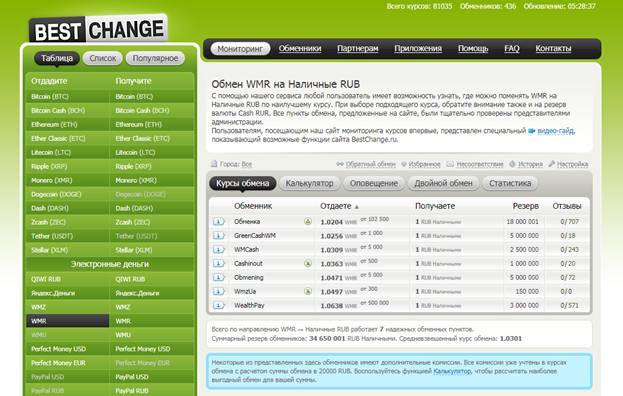The width and height of the screenshot is (623, 396).
Task: Sort by the Отдаете column arrow
Action: (x=356, y=207)
